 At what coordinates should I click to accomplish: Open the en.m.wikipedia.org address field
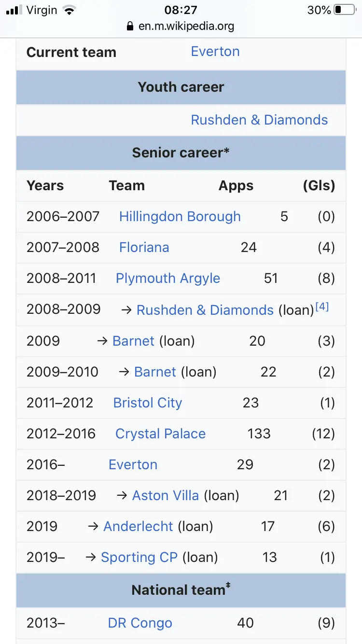point(186,26)
